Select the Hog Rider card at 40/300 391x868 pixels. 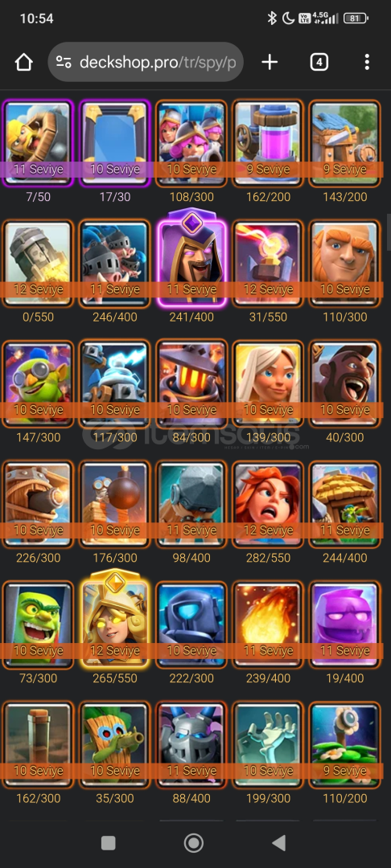[x=344, y=383]
